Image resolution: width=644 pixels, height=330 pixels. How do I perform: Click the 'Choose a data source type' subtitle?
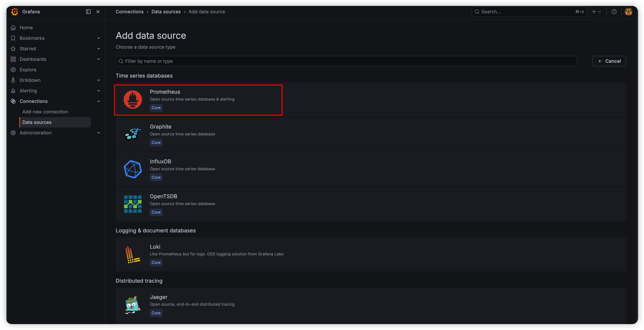pos(145,47)
